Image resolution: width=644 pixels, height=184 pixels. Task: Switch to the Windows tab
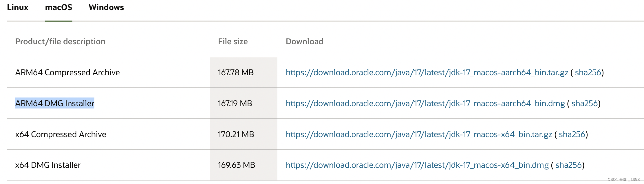(106, 8)
